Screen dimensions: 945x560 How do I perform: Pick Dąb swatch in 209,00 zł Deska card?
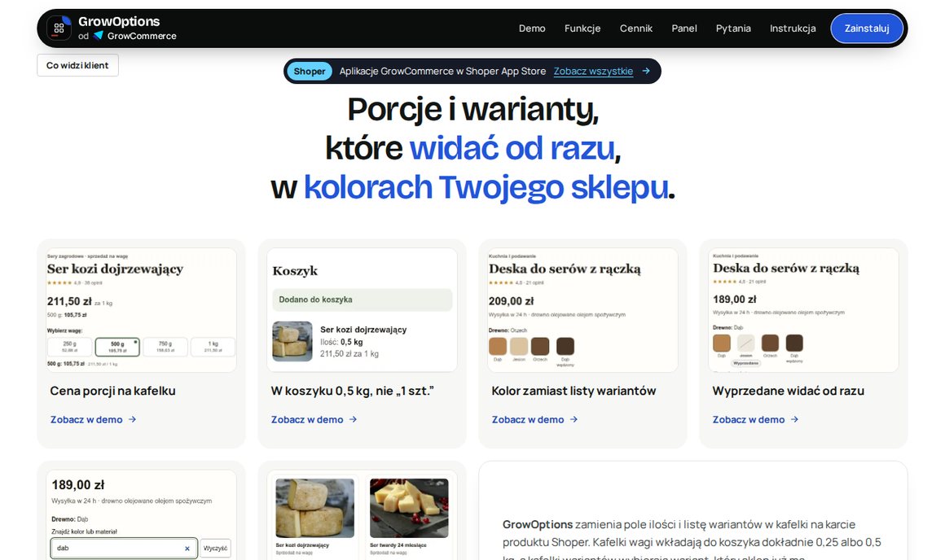[x=498, y=346]
